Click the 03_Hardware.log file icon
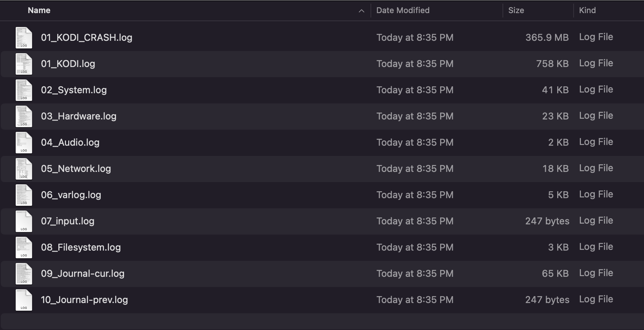The image size is (644, 330). (x=24, y=117)
